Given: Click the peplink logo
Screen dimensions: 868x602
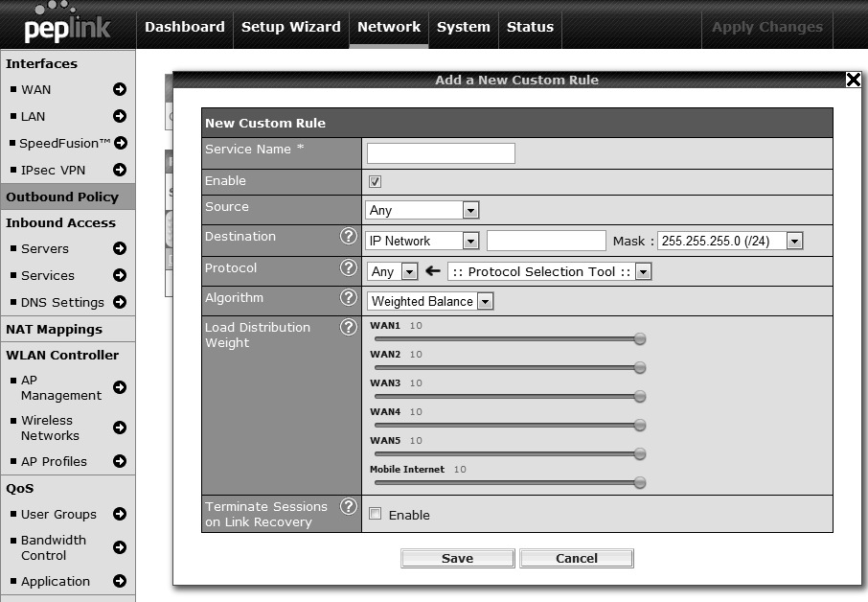Looking at the screenshot, I should [67, 24].
